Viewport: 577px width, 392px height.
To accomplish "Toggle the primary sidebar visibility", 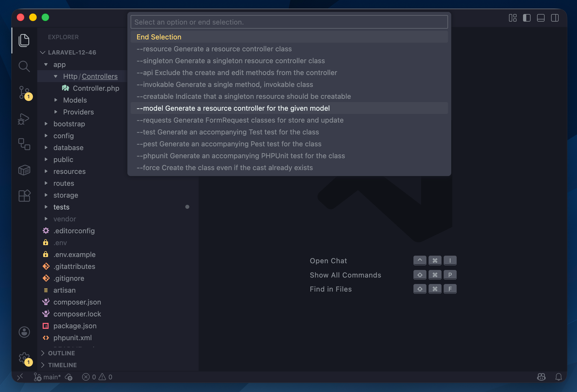I will coord(527,18).
